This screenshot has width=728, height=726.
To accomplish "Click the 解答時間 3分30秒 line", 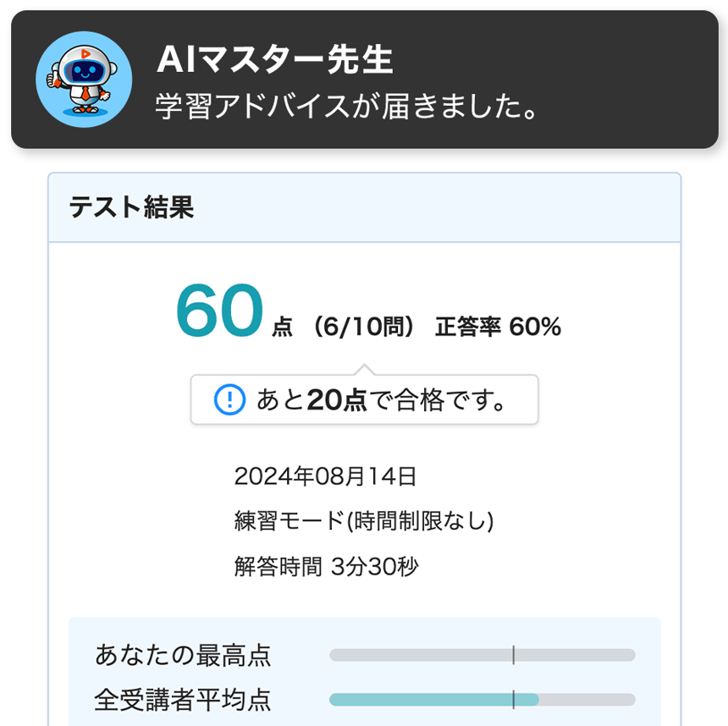I will click(326, 566).
